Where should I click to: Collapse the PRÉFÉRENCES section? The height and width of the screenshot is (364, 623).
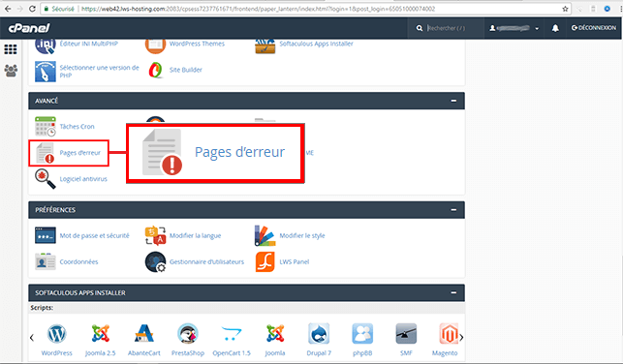click(x=453, y=210)
